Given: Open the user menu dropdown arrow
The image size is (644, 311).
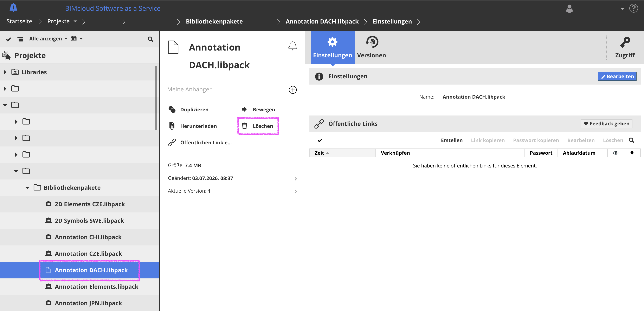Looking at the screenshot, I should [x=622, y=9].
